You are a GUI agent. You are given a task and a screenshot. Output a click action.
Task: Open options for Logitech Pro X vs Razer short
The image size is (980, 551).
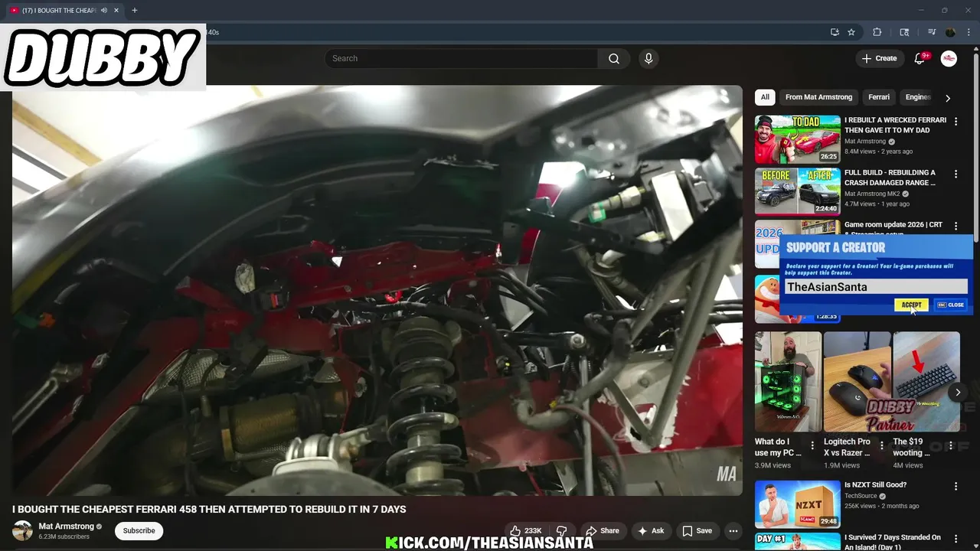pyautogui.click(x=882, y=445)
